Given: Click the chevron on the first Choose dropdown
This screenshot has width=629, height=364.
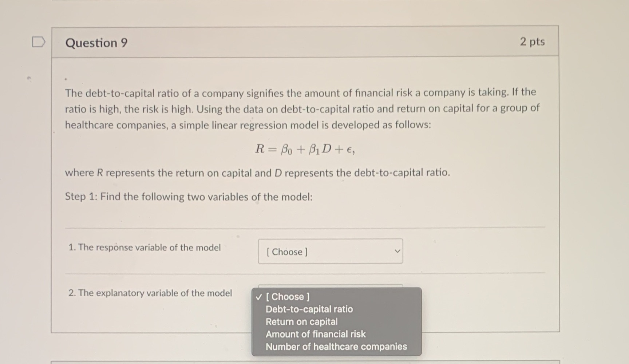Looking at the screenshot, I should point(397,251).
